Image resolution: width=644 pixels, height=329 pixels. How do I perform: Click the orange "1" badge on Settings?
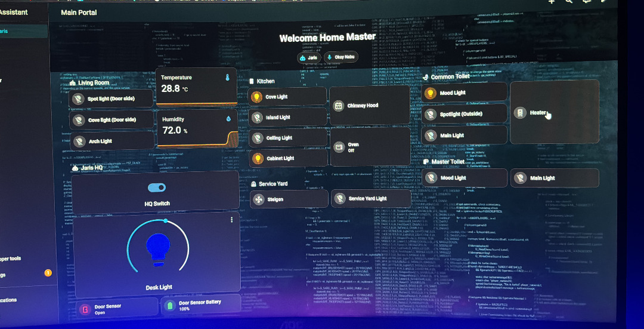coord(48,273)
